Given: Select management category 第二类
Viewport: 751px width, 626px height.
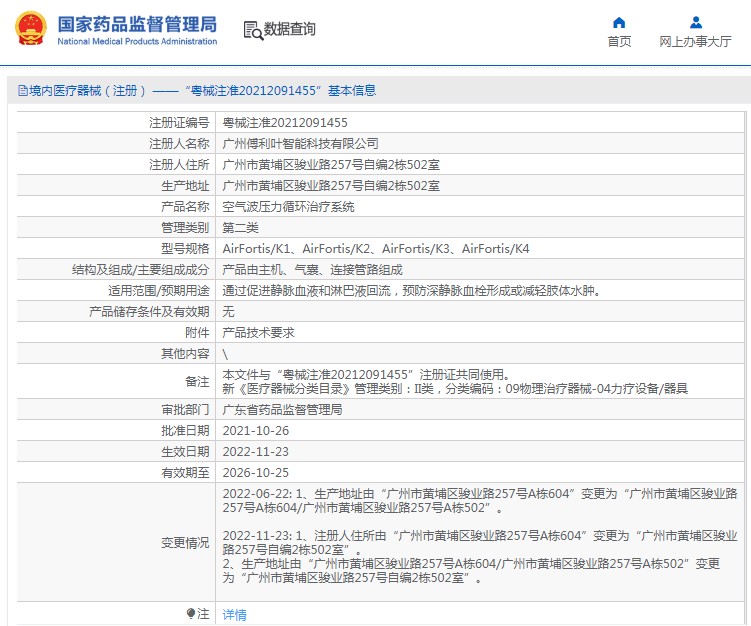Looking at the screenshot, I should pyautogui.click(x=240, y=228).
